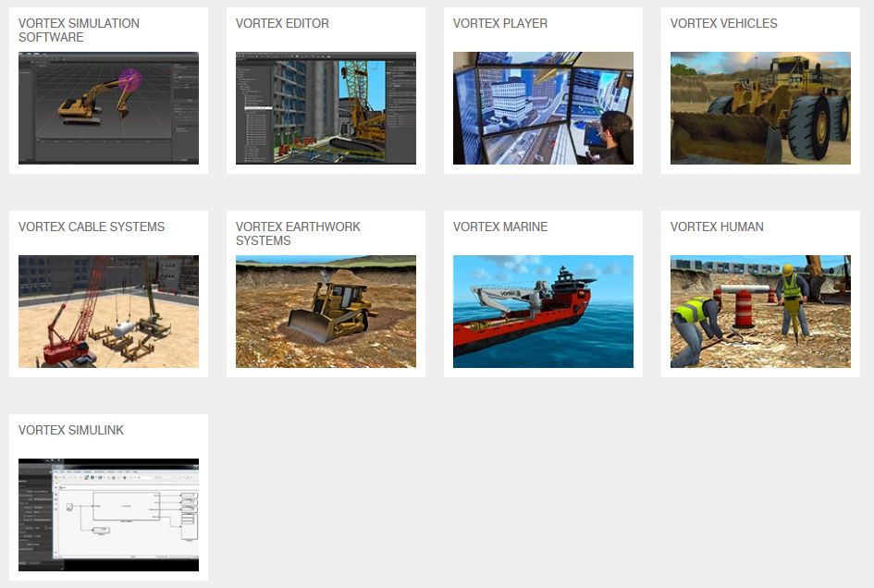
Task: Click the Vortex Editor title
Action: tap(282, 23)
